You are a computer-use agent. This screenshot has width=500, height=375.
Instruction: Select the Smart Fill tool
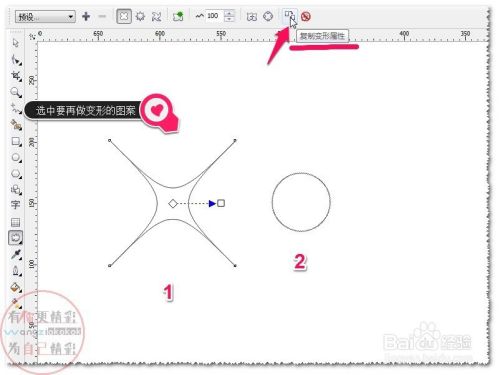click(16, 125)
